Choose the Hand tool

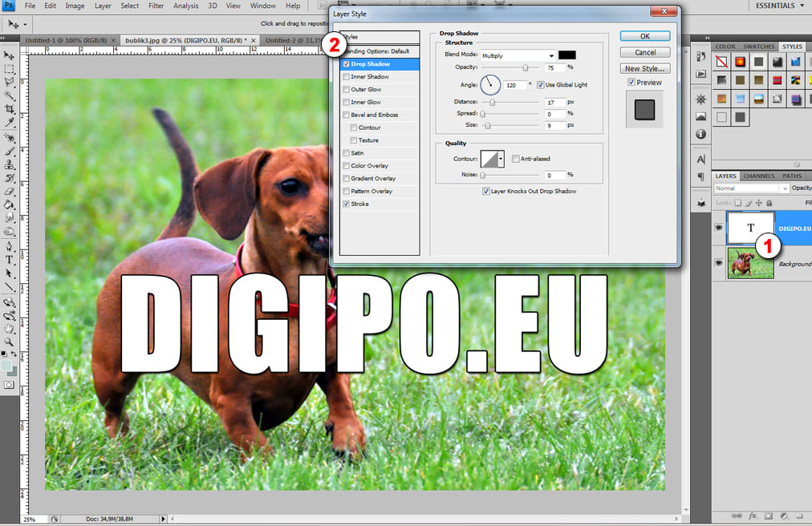tap(10, 328)
